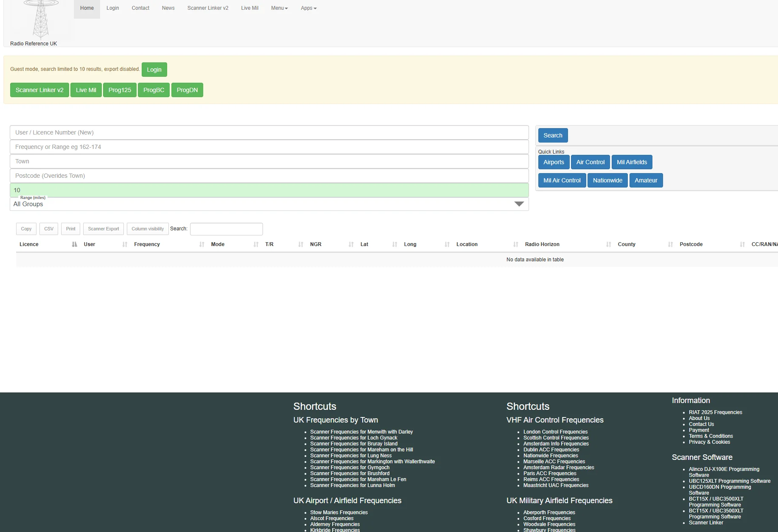Switch to the News page

pyautogui.click(x=168, y=8)
